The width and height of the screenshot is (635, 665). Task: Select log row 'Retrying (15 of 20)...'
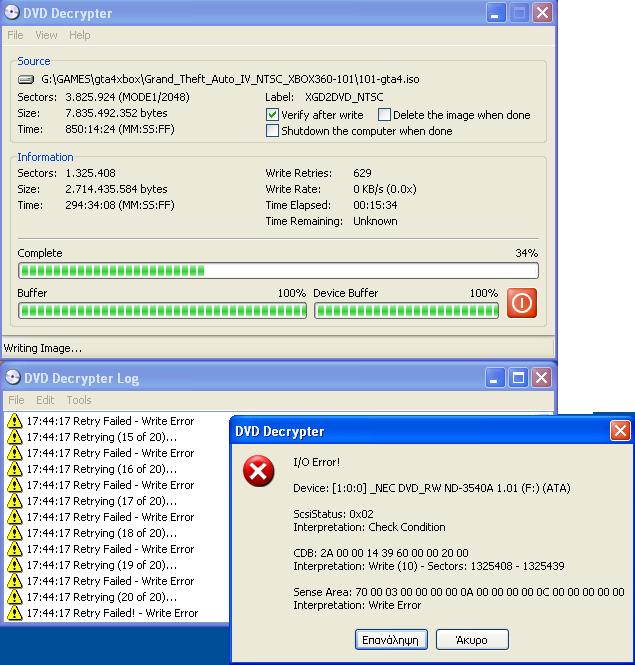coord(101,437)
